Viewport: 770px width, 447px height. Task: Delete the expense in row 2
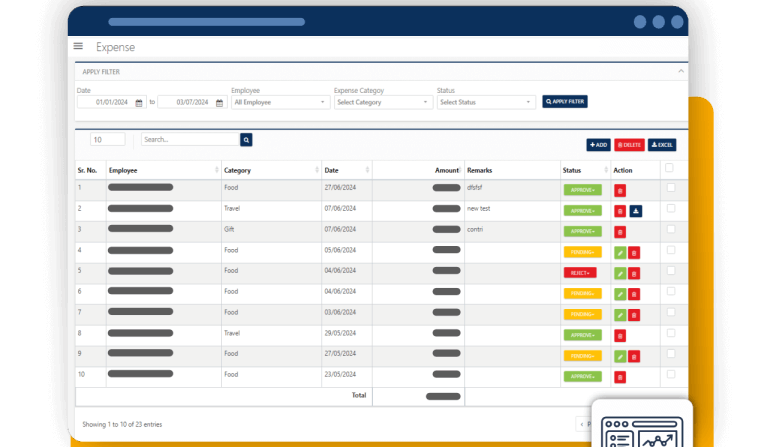(620, 211)
